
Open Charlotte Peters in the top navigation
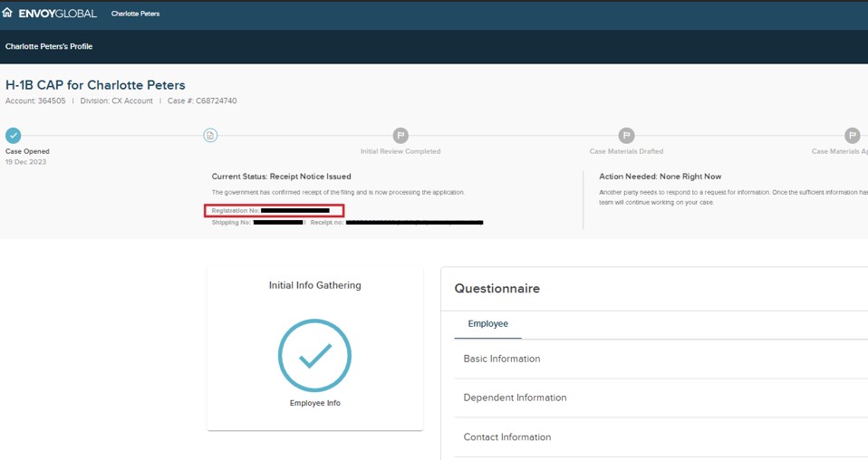(x=135, y=14)
